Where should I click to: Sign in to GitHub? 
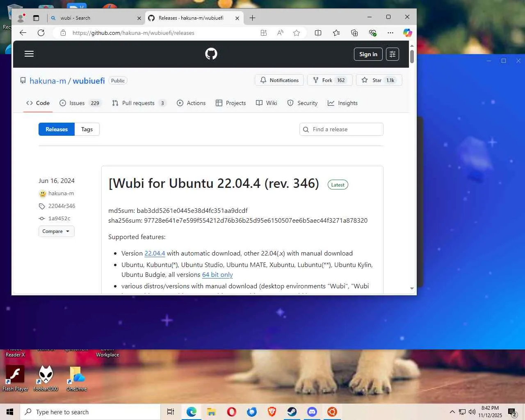368,54
